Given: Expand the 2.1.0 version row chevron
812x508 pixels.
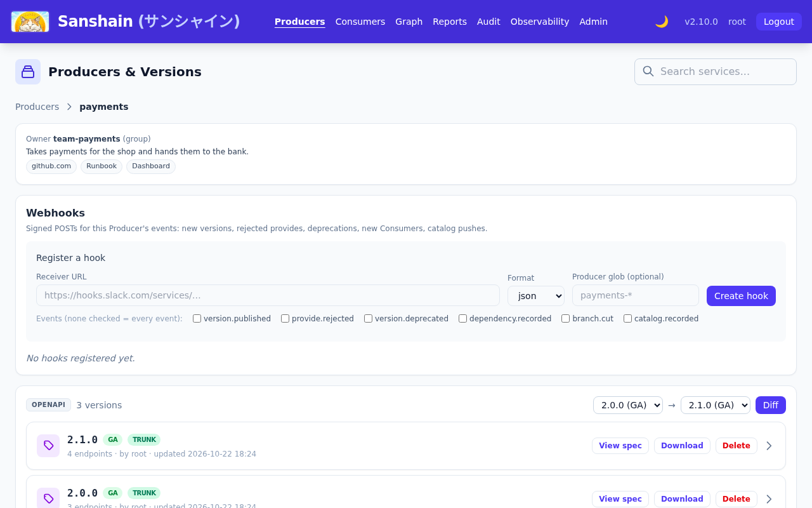Looking at the screenshot, I should click(x=769, y=446).
